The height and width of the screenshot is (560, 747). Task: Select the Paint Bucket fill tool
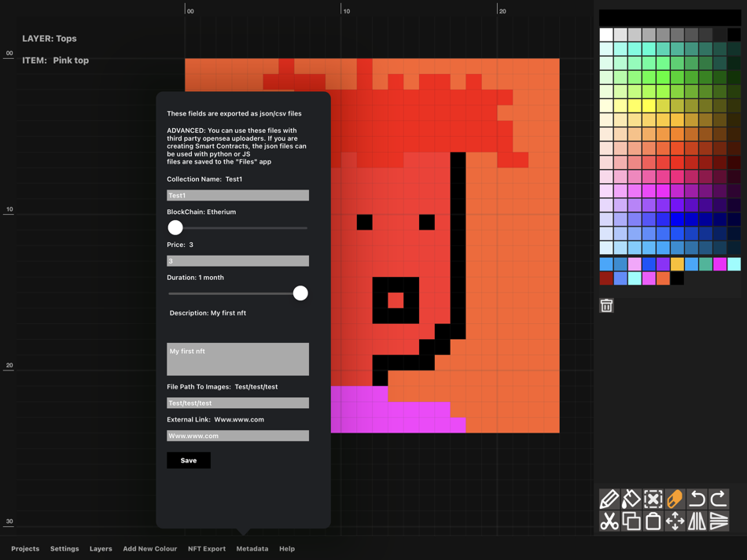(x=631, y=499)
